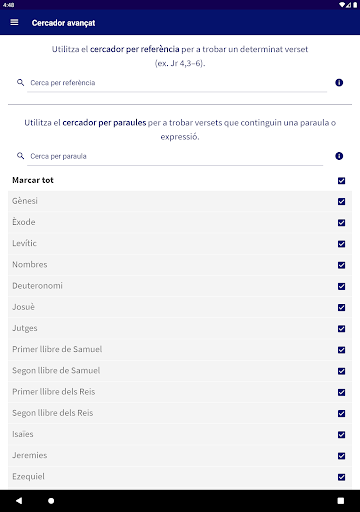Tap the Android home circle button
Screen dimensions: 360x512
(51, 501)
